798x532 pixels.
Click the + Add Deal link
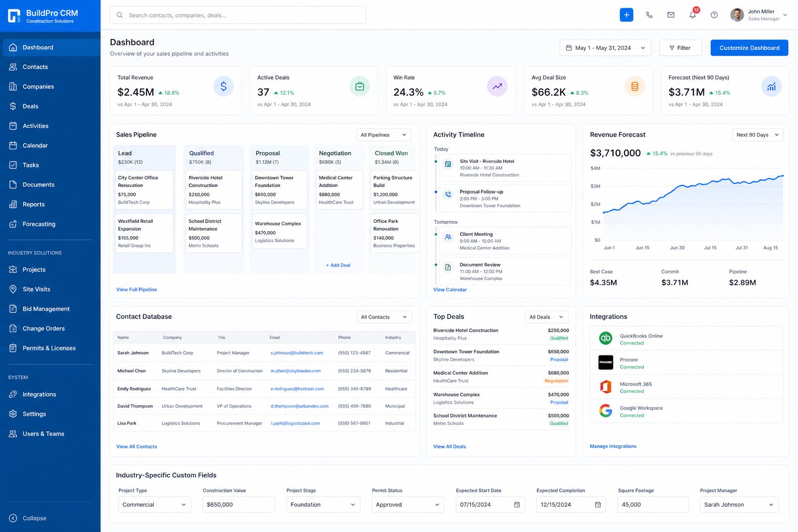pyautogui.click(x=338, y=265)
